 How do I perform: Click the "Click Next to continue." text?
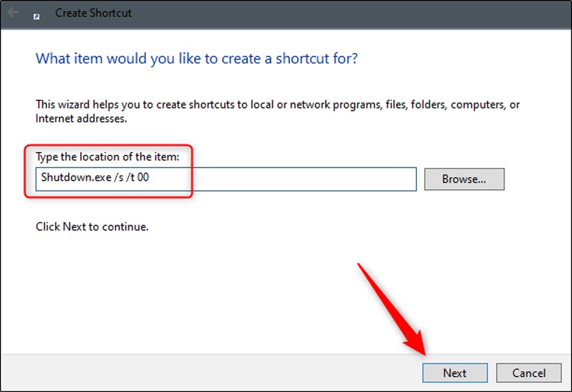92,227
